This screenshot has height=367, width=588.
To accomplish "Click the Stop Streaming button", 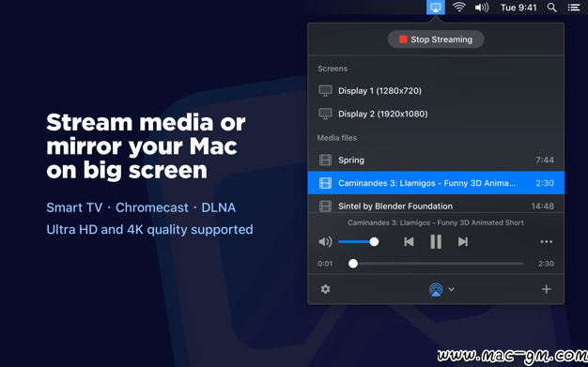I will [436, 39].
